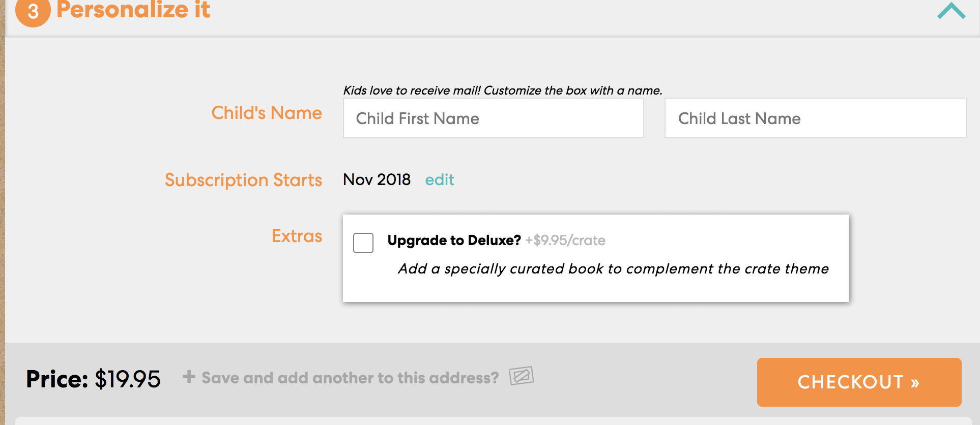980x425 pixels.
Task: Proceed with the CHECKOUT button
Action: (859, 382)
